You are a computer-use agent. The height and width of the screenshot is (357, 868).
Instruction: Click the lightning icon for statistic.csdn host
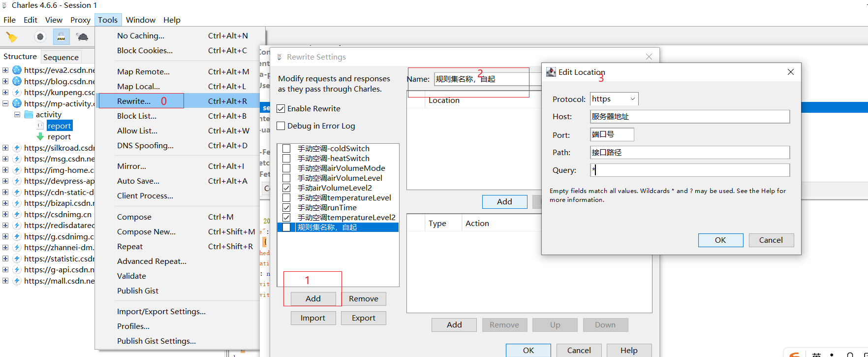coord(17,259)
